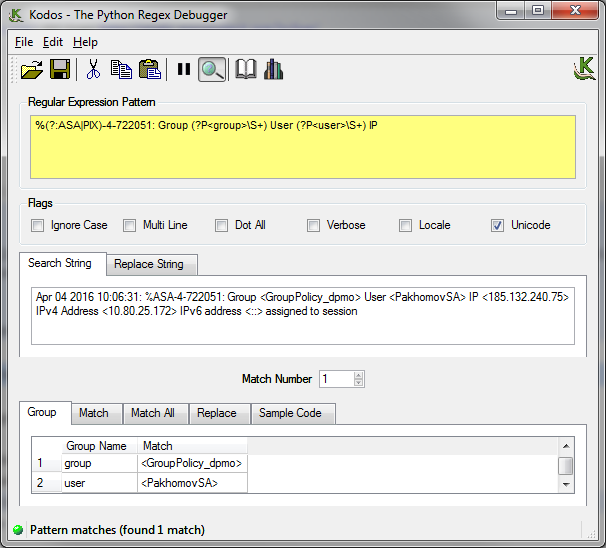Screen dimensions: 606x548
Task: Increase the Match Number with up arrow
Action: point(359,375)
